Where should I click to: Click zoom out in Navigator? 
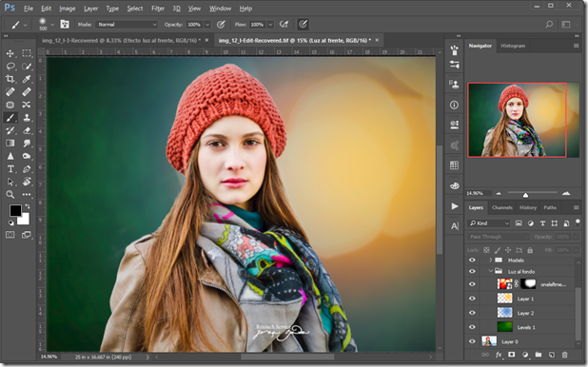[x=499, y=193]
